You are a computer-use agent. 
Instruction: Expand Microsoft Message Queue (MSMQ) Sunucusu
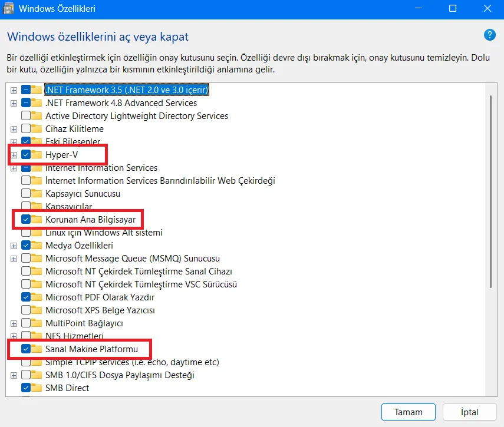point(14,259)
